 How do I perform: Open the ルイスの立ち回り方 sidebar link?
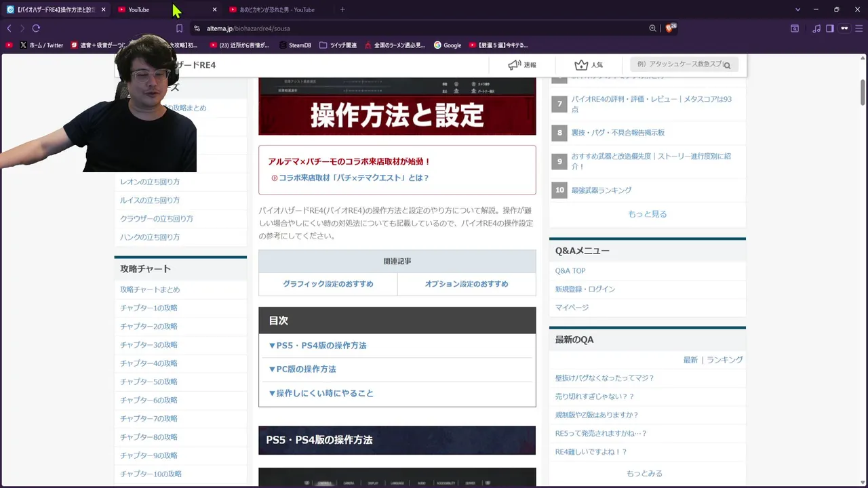(150, 200)
